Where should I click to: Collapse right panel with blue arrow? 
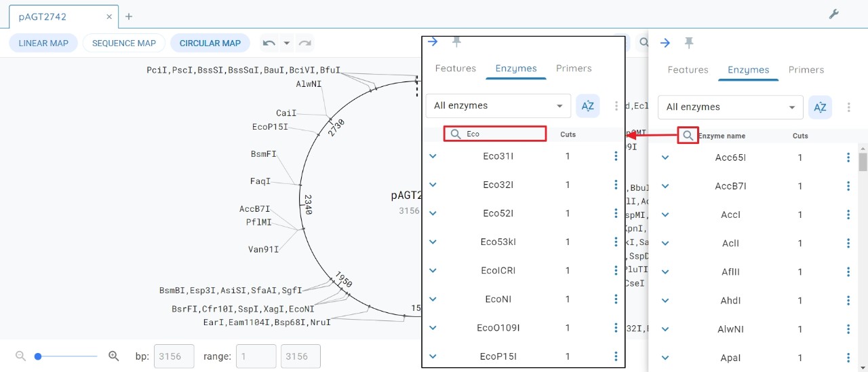pos(665,43)
